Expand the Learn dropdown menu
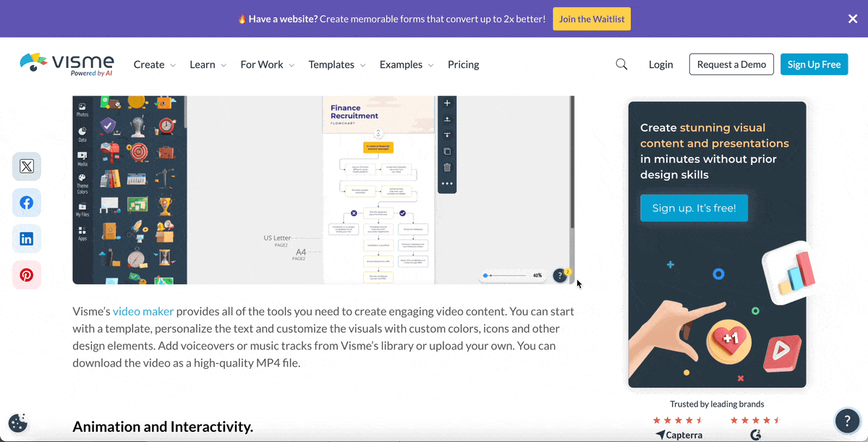This screenshot has width=868, height=442. pos(208,64)
